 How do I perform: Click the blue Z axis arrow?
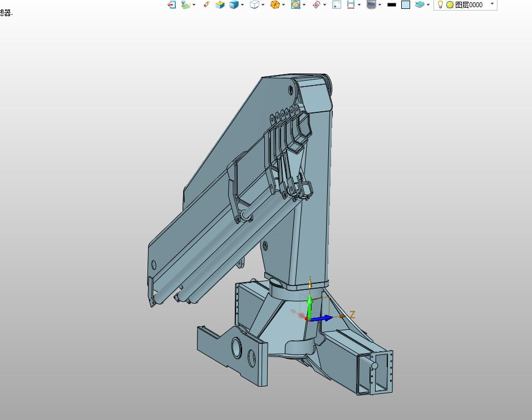[x=321, y=318]
